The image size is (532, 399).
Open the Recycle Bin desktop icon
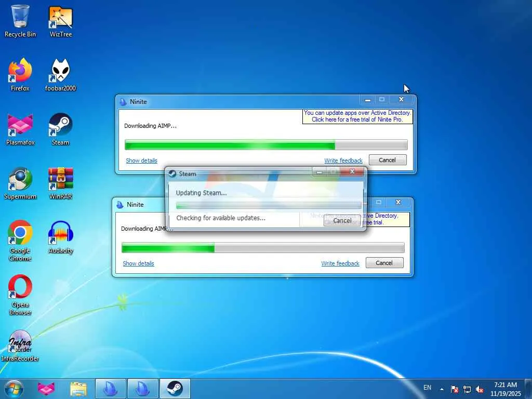[20, 21]
